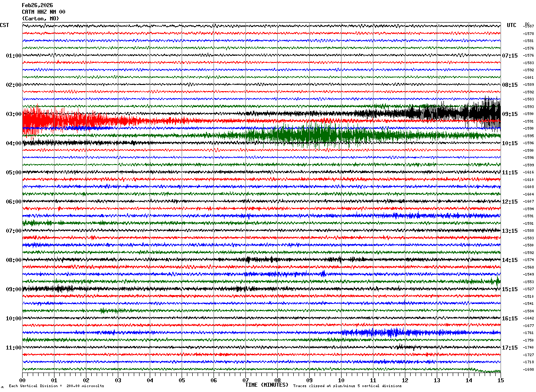
Task: Select the 03:00 CST row label
Action: (14, 114)
